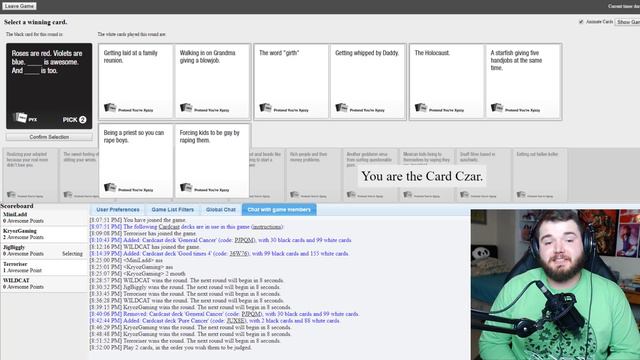Click the webcam video overlay
This screenshot has width=640, height=360.
click(555, 284)
